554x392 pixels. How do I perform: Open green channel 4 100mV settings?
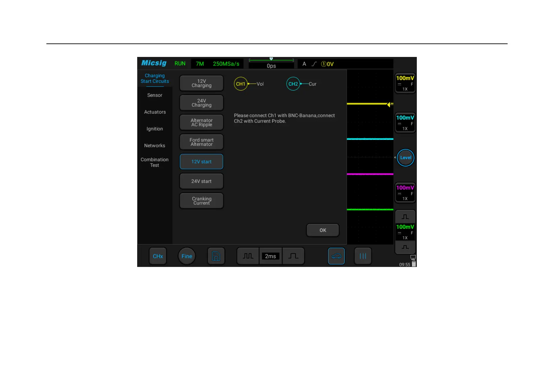click(x=405, y=232)
